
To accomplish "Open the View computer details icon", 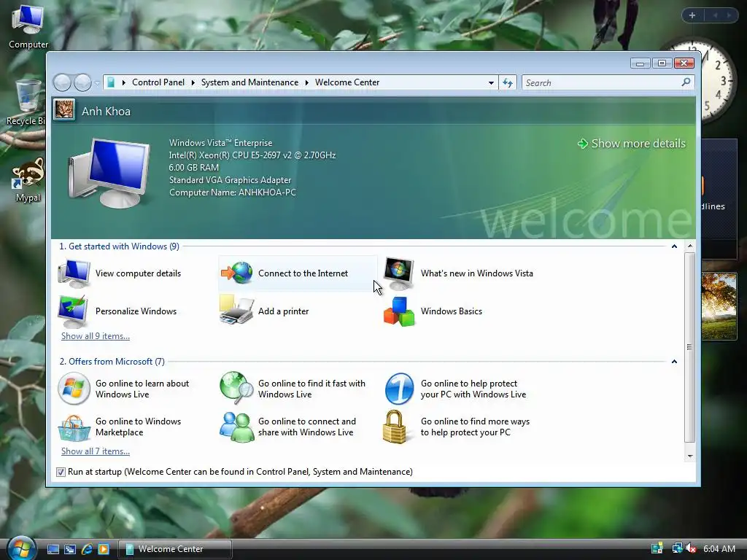I will (74, 273).
